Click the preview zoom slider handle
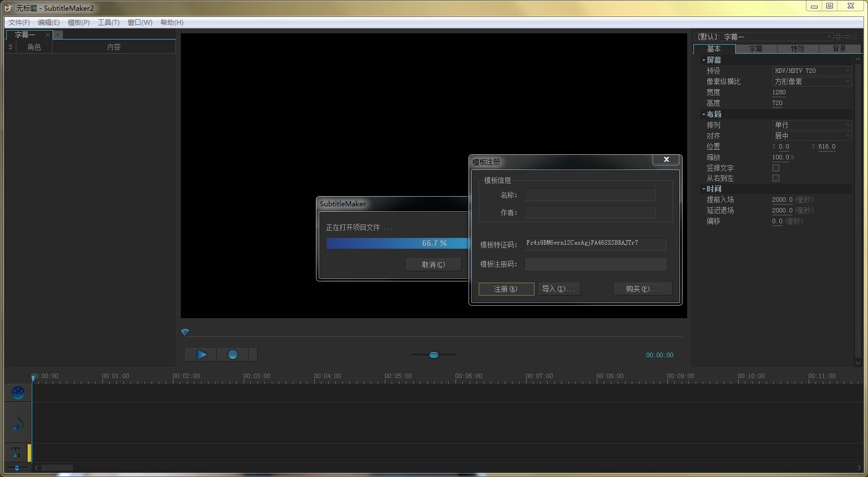 tap(433, 355)
